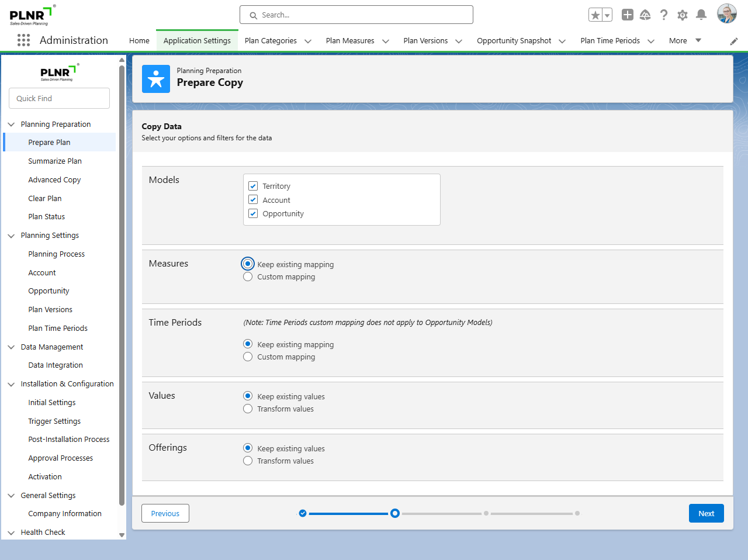This screenshot has width=748, height=560.
Task: Click the PLNR logo in header
Action: click(x=33, y=15)
